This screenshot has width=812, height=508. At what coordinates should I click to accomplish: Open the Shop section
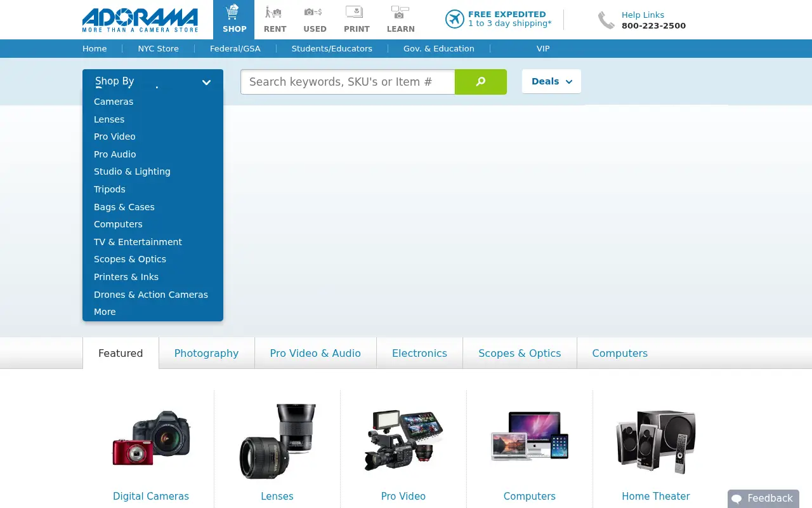pos(234,20)
